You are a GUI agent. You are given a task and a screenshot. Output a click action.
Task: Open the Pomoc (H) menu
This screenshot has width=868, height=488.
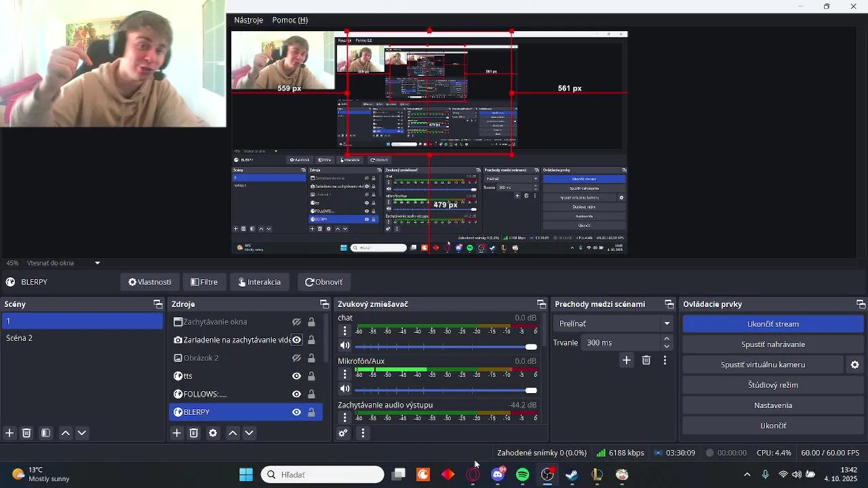tap(290, 20)
